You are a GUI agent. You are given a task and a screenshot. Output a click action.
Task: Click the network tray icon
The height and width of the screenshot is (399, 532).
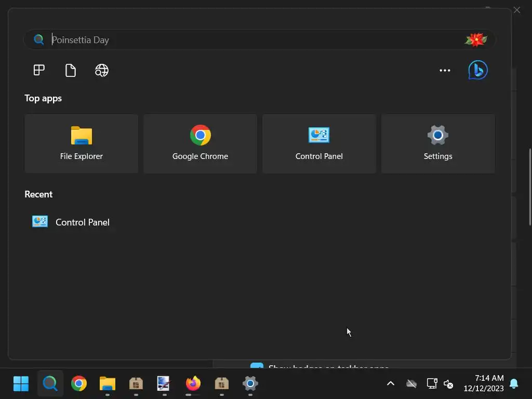tap(432, 384)
